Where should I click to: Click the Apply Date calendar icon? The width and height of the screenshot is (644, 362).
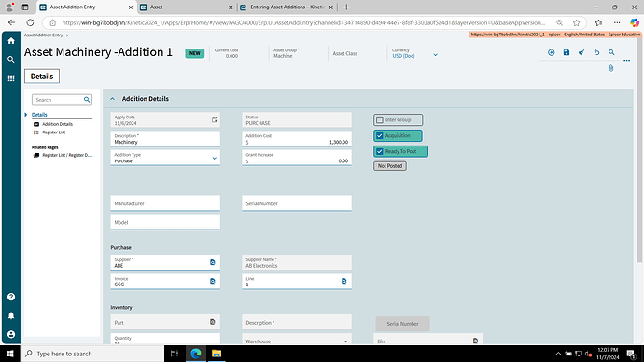point(215,119)
